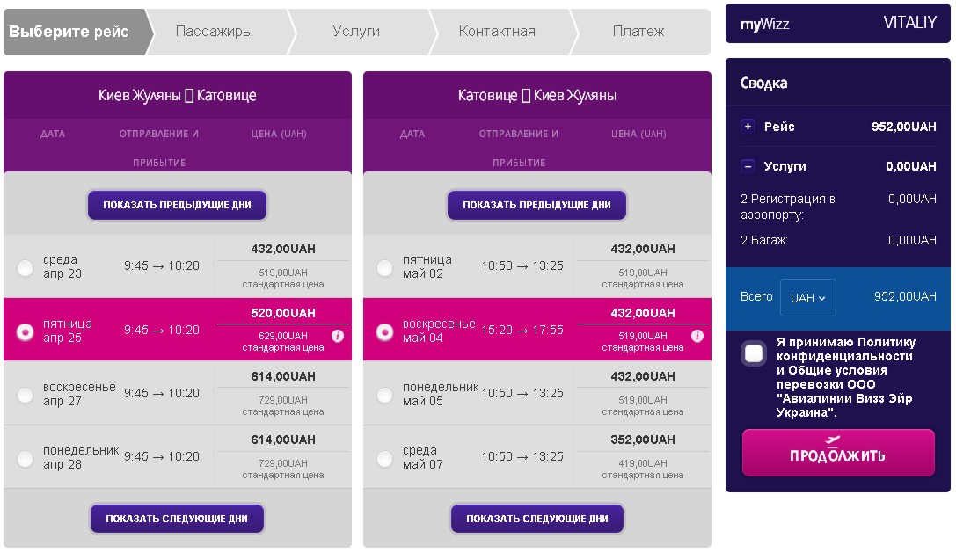Click Продолжить button with plane icon
Viewport: 956px width, 560px height.
[838, 453]
